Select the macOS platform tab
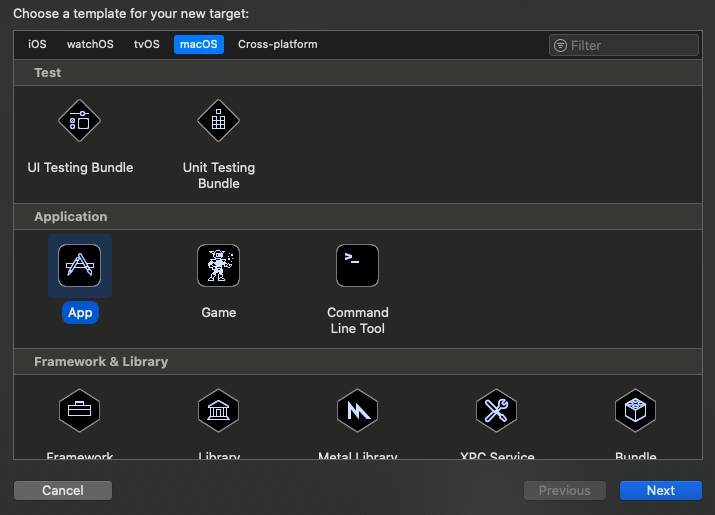The height and width of the screenshot is (515, 715). [x=199, y=44]
